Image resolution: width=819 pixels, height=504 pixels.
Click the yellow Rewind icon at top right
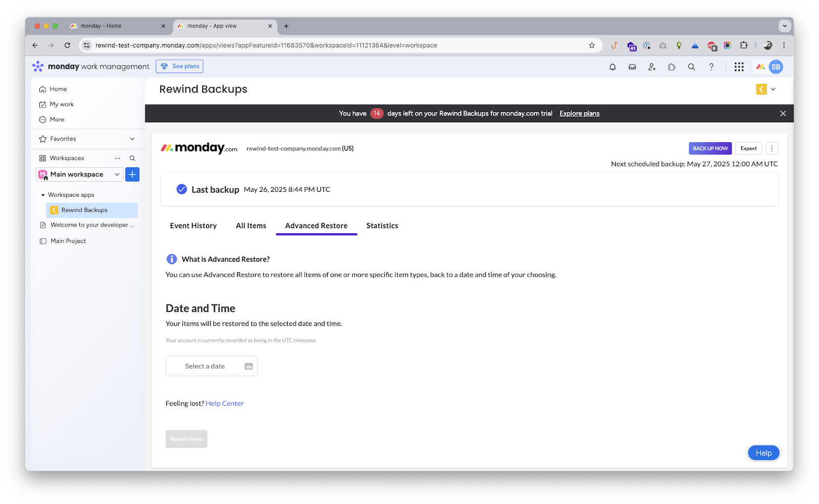(761, 89)
